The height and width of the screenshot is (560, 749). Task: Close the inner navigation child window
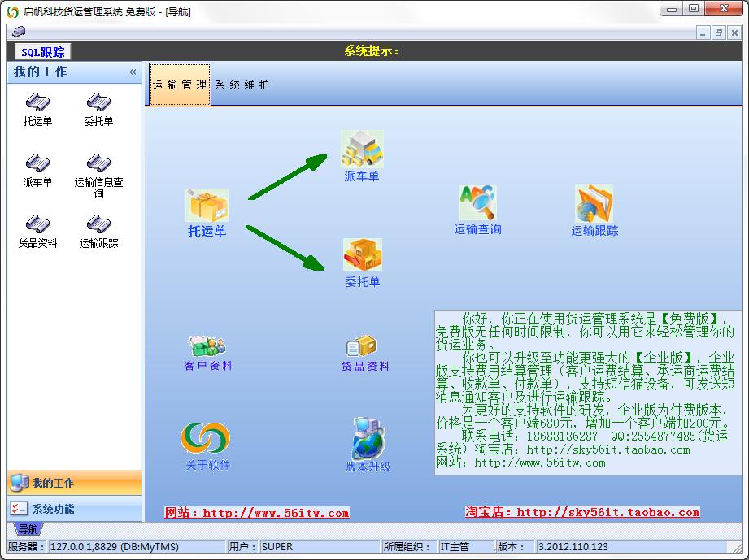pyautogui.click(x=734, y=33)
